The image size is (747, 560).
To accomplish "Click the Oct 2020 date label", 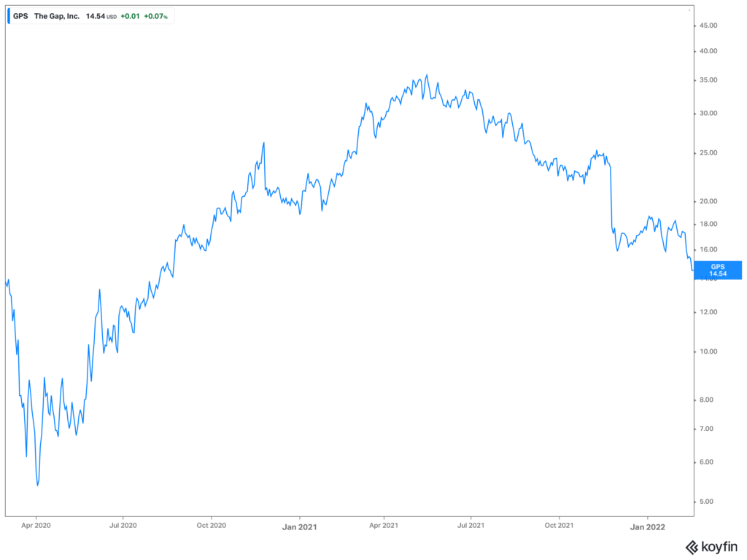I will (x=211, y=525).
